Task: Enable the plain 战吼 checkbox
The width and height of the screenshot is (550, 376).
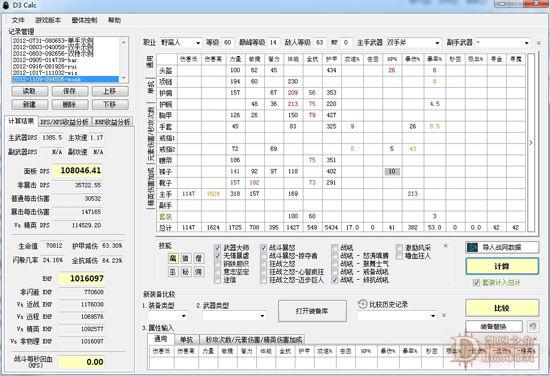Action: (x=335, y=248)
